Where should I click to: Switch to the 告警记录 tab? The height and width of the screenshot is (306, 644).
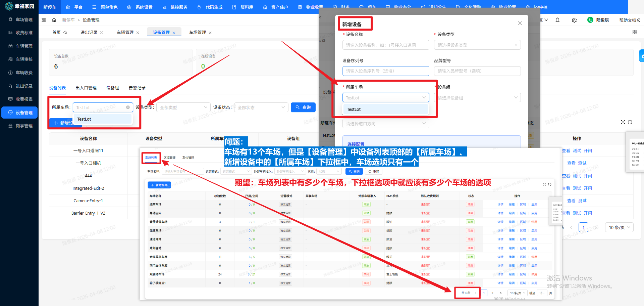tap(137, 88)
